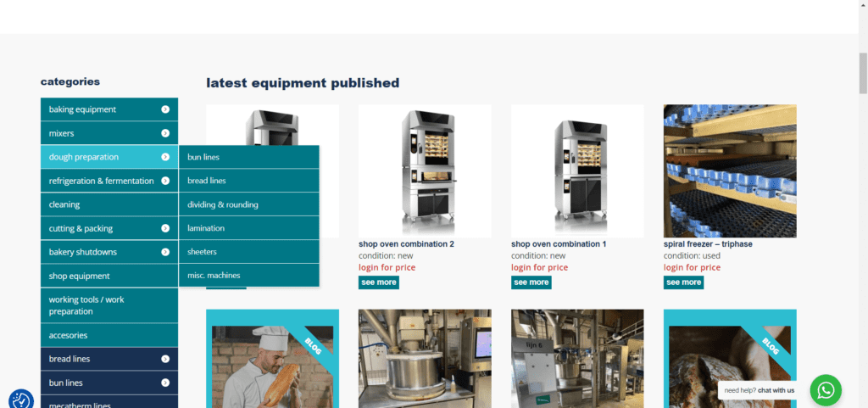Expand the dark bread lines arrow

pyautogui.click(x=165, y=359)
